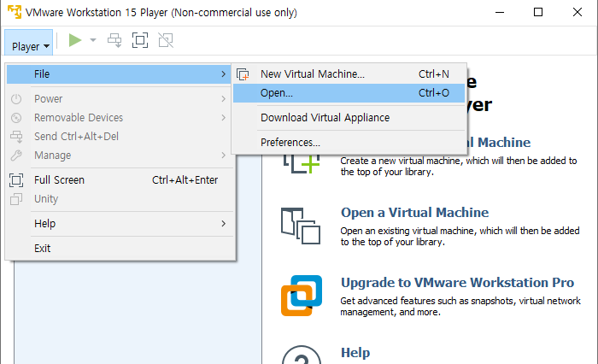Maximize the VMware Player window

[x=538, y=12]
